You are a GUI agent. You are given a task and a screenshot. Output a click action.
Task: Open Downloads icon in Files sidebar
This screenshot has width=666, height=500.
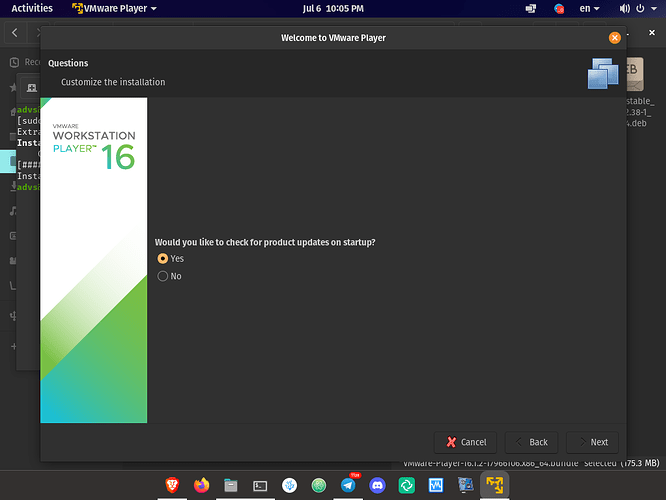point(13,185)
